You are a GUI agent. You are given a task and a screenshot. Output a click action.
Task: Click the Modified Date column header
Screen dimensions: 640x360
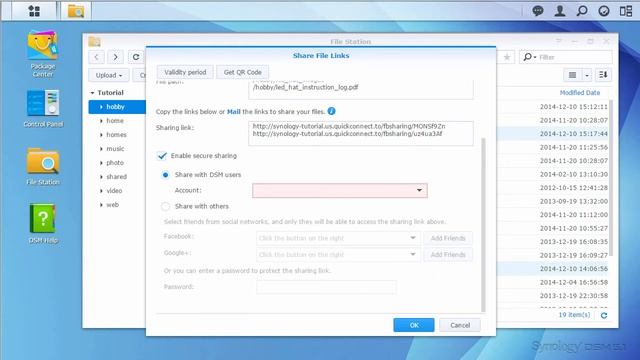click(580, 93)
